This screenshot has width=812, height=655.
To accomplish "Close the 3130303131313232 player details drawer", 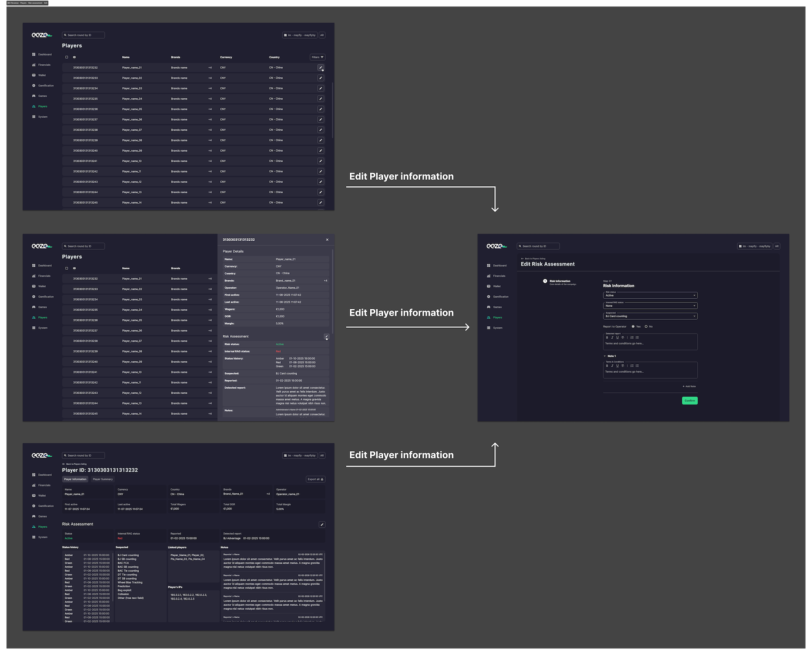I will coord(327,240).
